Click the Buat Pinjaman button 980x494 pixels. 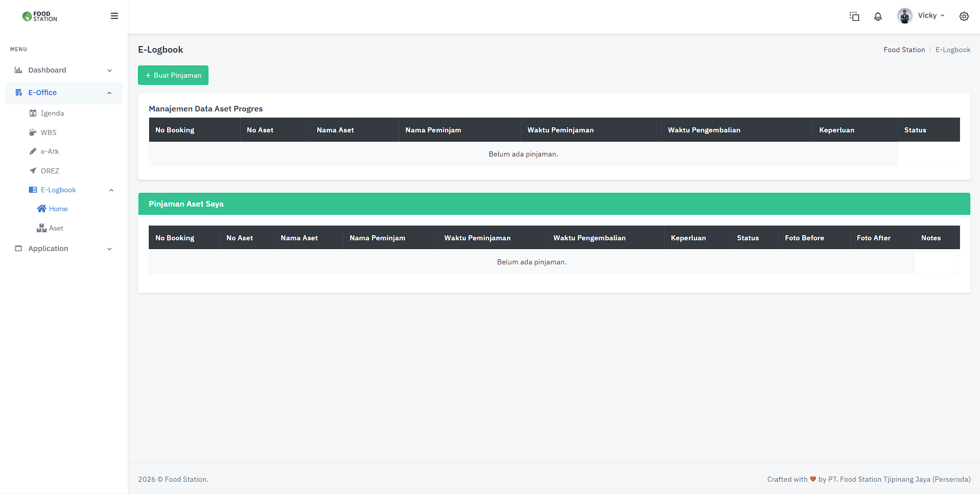coord(173,75)
